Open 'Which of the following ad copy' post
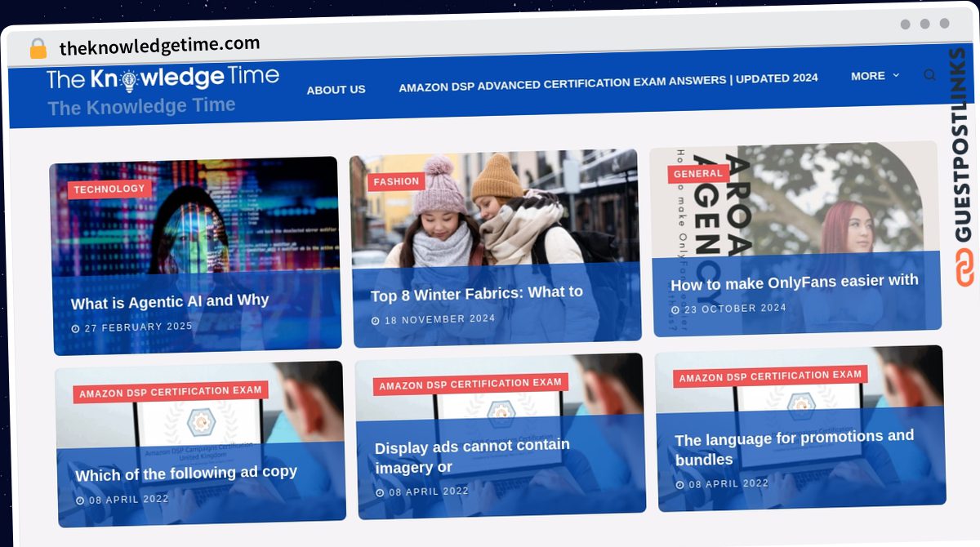Image resolution: width=980 pixels, height=547 pixels. point(186,474)
